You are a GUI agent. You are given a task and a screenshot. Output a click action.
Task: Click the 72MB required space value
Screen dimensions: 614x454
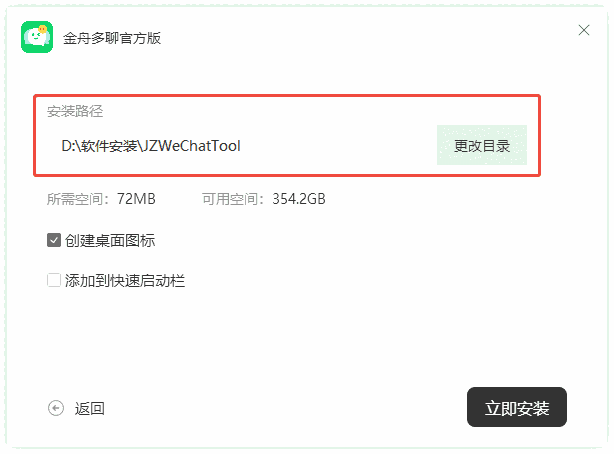point(136,199)
